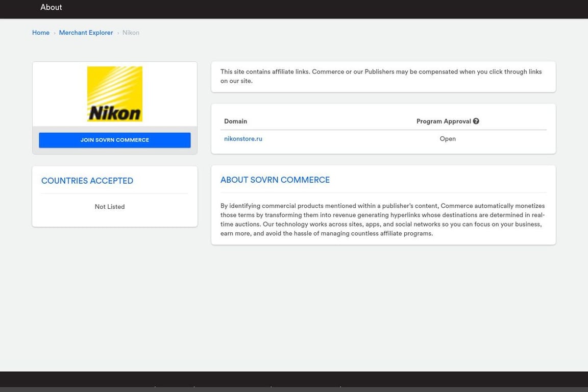Click the Nikon logo image

click(115, 94)
